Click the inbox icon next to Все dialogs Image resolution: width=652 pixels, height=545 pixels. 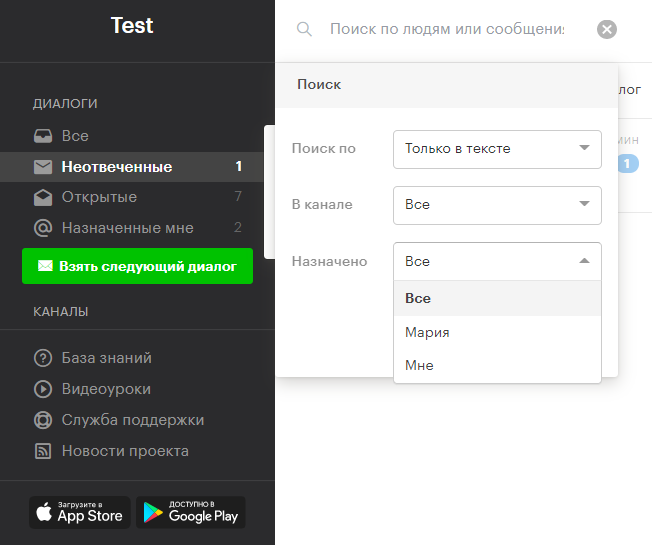43,136
